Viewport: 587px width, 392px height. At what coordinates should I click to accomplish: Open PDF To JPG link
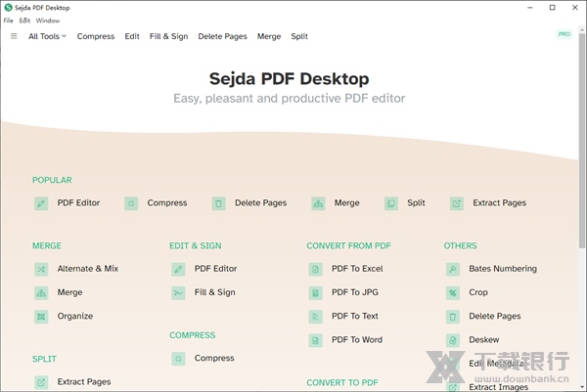(355, 292)
